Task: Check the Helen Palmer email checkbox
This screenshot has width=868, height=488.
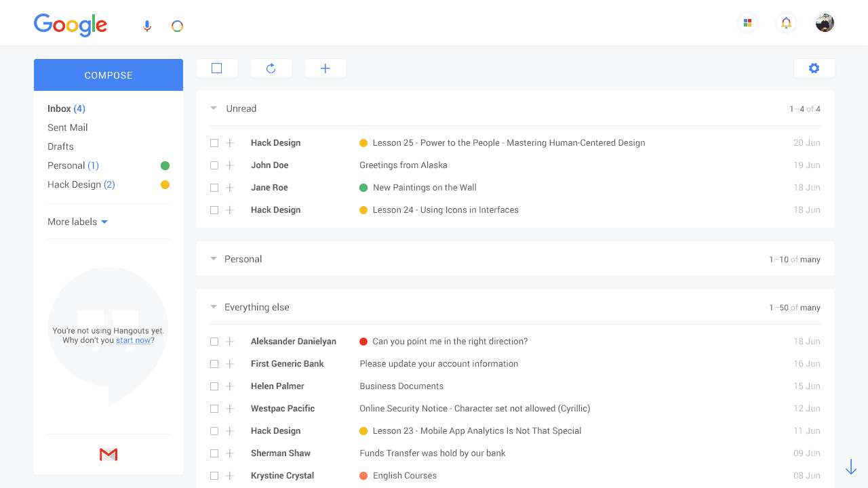Action: click(x=214, y=386)
